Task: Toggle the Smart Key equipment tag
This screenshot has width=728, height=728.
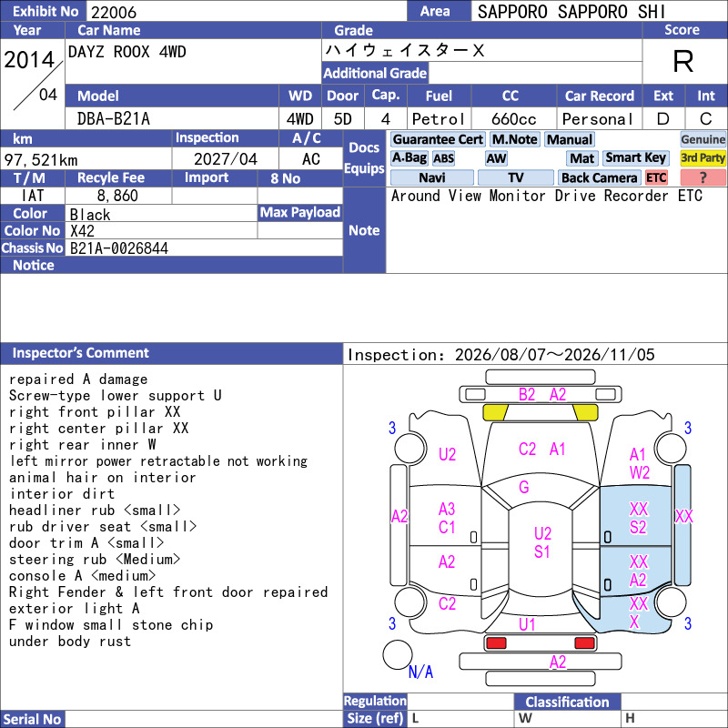Action: tap(635, 157)
